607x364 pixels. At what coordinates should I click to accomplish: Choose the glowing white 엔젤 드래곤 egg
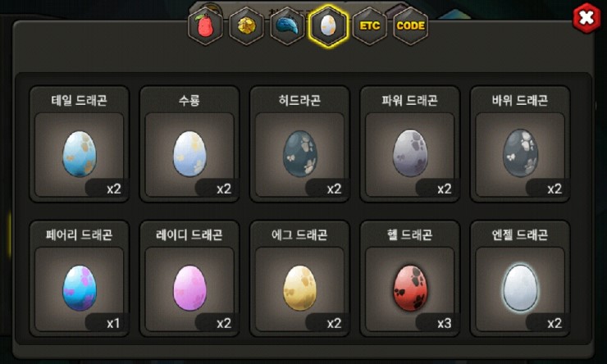pos(520,288)
